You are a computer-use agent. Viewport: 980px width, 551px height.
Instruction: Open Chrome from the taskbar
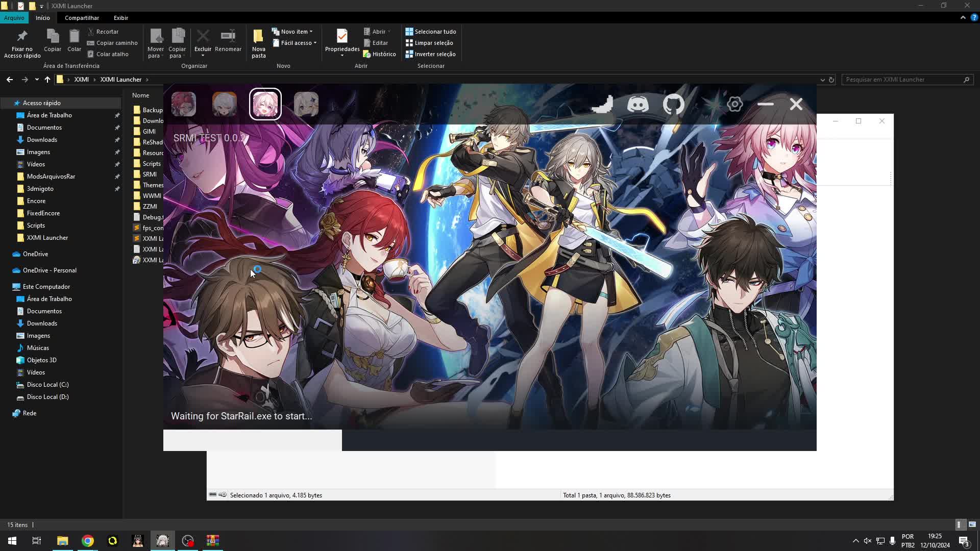88,541
